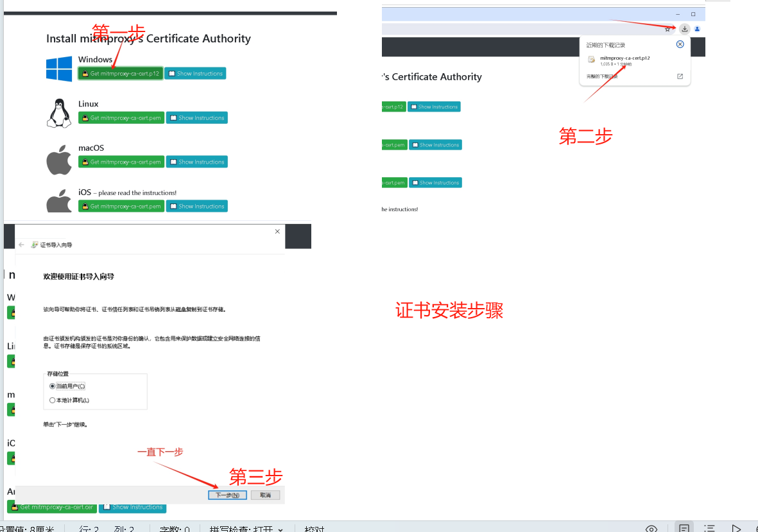Viewport: 758px width, 532px height.
Task: Get mitmproxy-ca-cert.pem for Linux
Action: coord(121,118)
